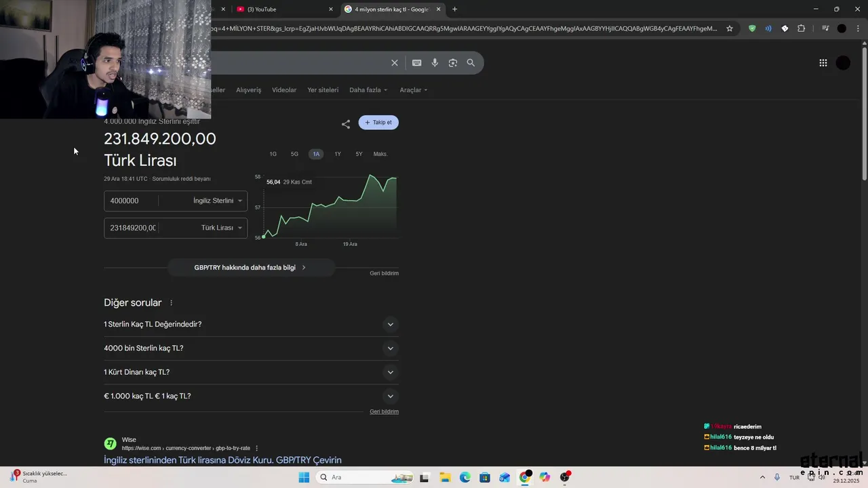The width and height of the screenshot is (868, 488).
Task: Switch to the Yer siteleri search tab
Action: pos(323,90)
